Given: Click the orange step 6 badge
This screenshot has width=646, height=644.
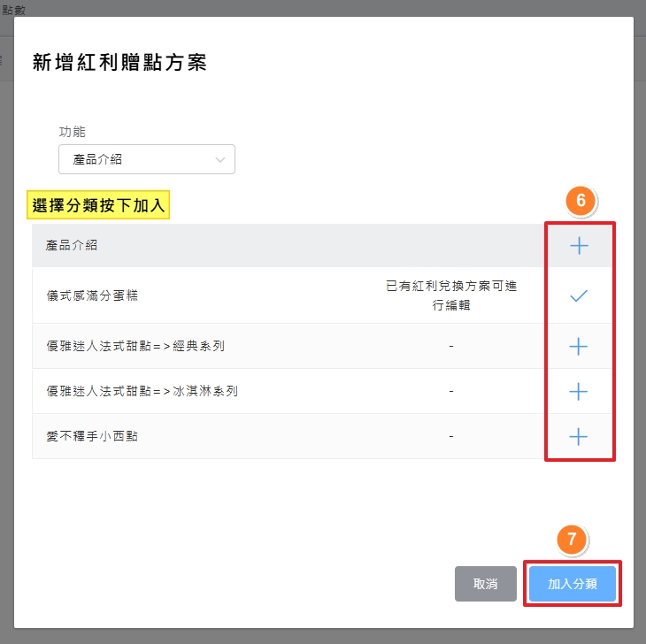Looking at the screenshot, I should point(581,201).
